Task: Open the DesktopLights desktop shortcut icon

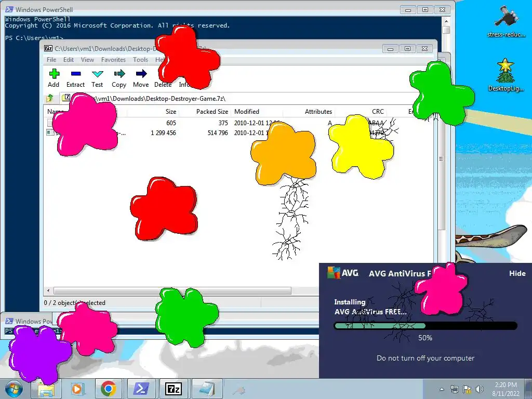Action: pos(506,75)
